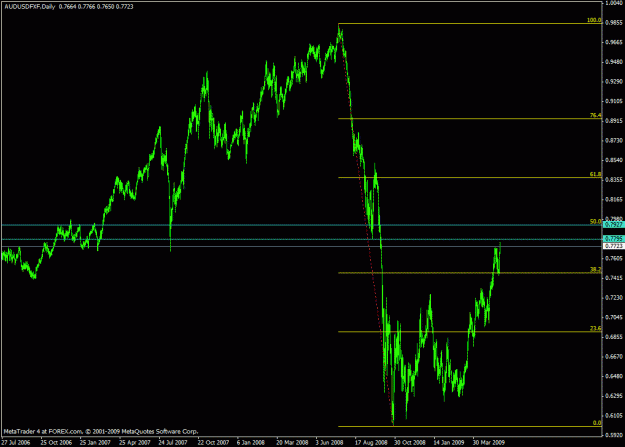Click the 24 Jul 2007 date label
Viewport: 625px width, 447px height.
(x=173, y=443)
